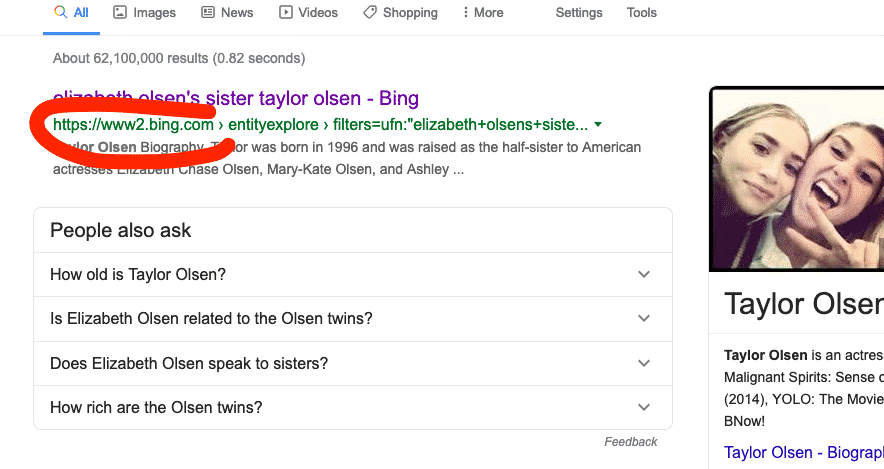This screenshot has width=884, height=469.
Task: Open the Settings menu
Action: point(579,12)
